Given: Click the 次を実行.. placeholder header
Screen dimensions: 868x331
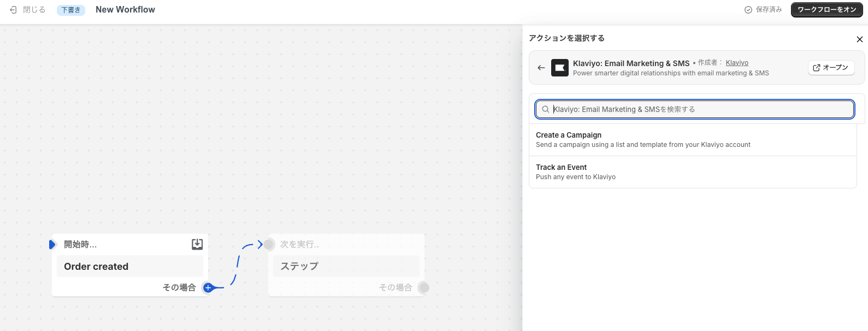Looking at the screenshot, I should pos(299,244).
